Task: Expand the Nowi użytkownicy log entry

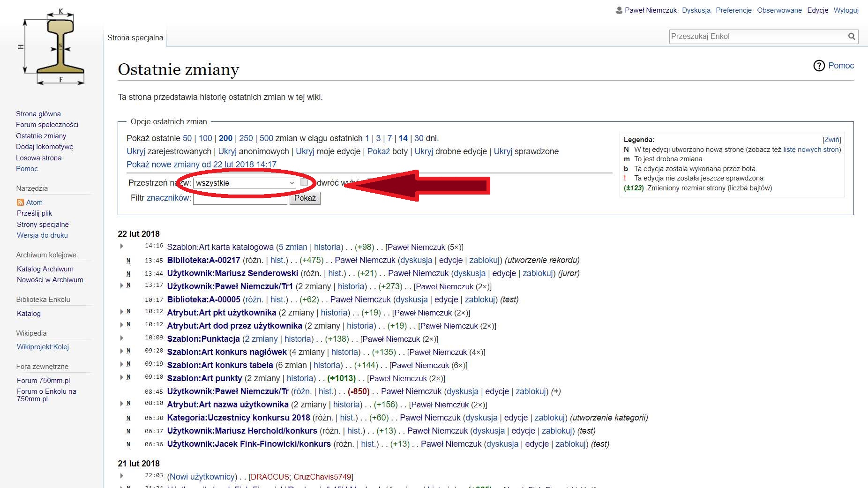Action: click(122, 476)
